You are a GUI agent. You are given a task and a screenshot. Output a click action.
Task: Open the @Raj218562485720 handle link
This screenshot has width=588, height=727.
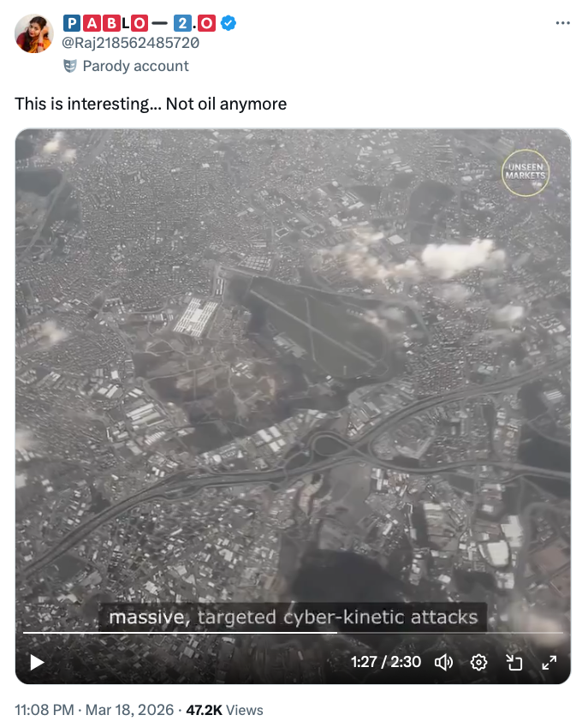(131, 43)
